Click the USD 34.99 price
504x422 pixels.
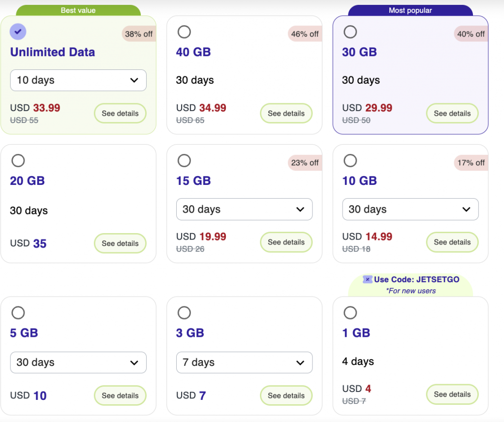(x=201, y=108)
